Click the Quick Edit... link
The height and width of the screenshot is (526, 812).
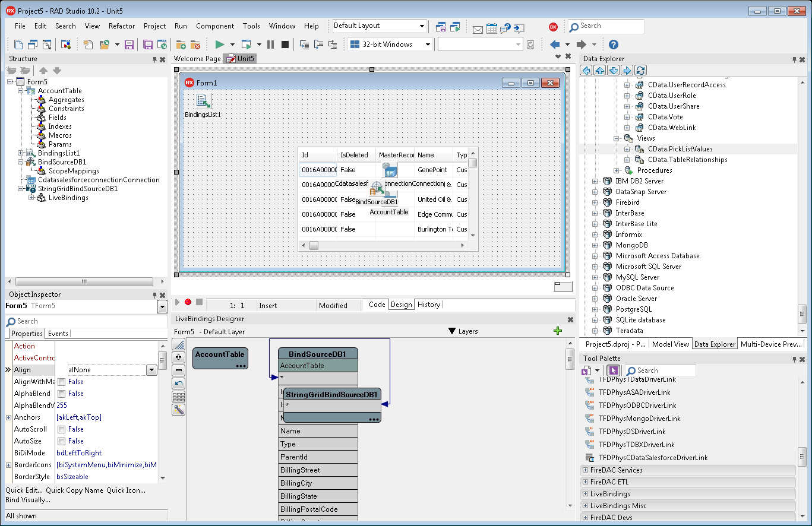pyautogui.click(x=24, y=490)
